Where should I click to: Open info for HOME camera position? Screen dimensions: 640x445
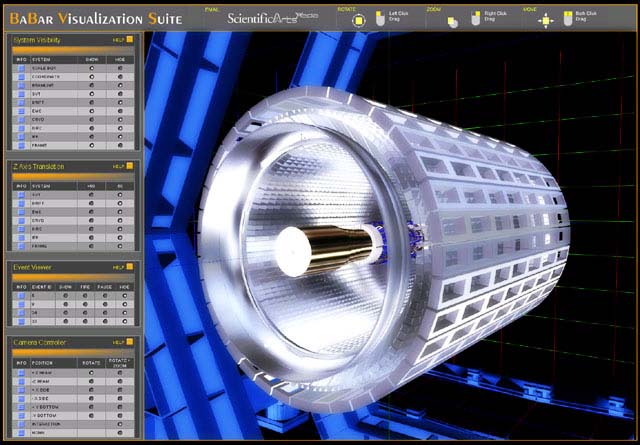point(21,433)
